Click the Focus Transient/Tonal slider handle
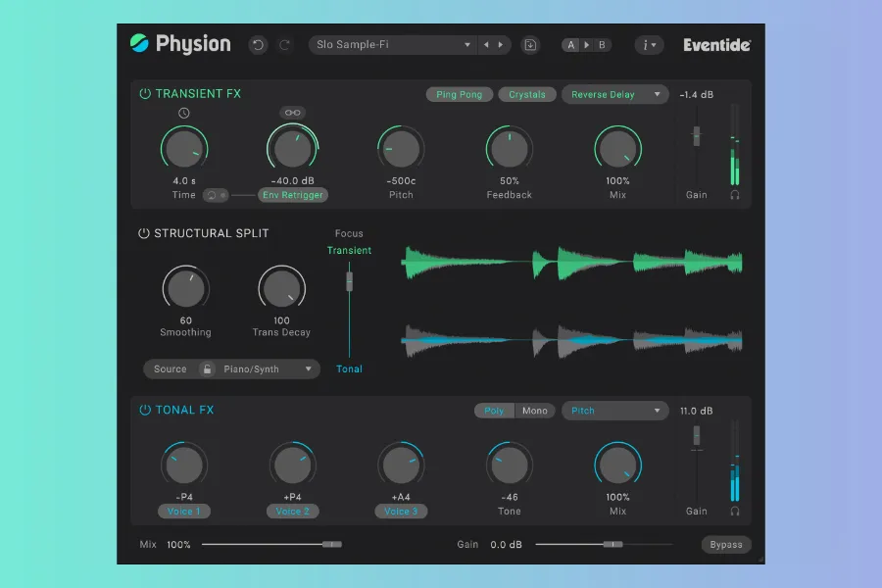882x588 pixels. coord(348,281)
